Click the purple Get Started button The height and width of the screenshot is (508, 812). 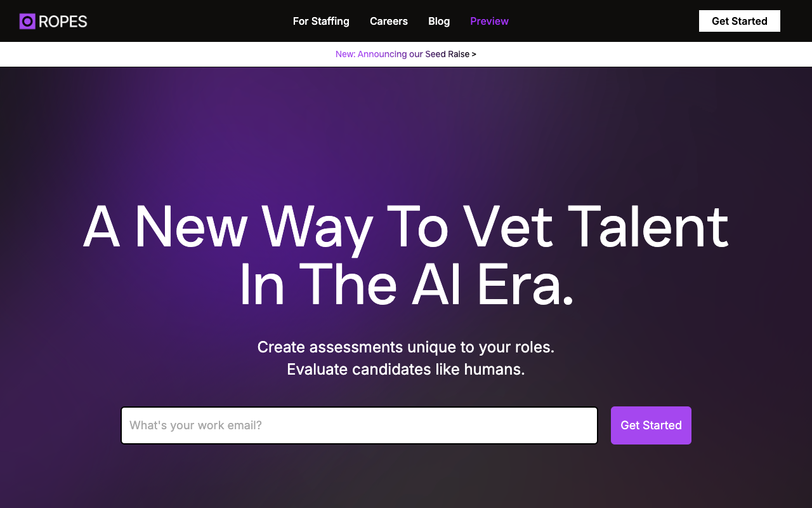pyautogui.click(x=651, y=425)
